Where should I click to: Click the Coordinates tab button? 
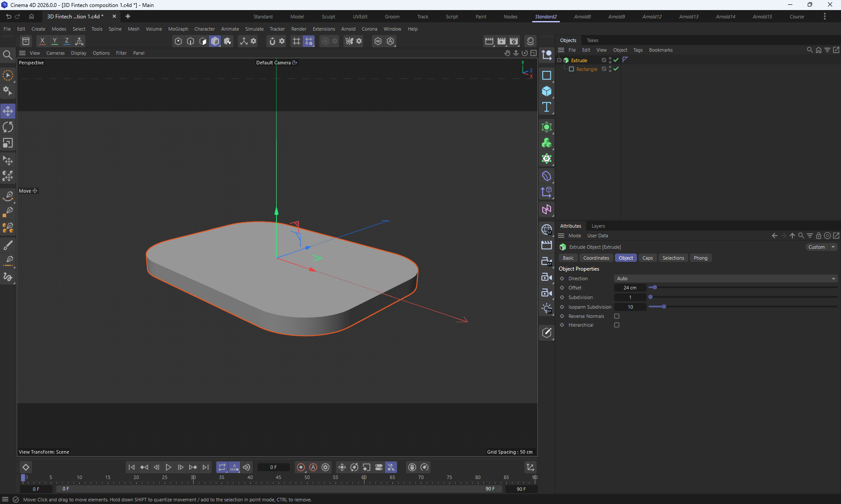(596, 258)
